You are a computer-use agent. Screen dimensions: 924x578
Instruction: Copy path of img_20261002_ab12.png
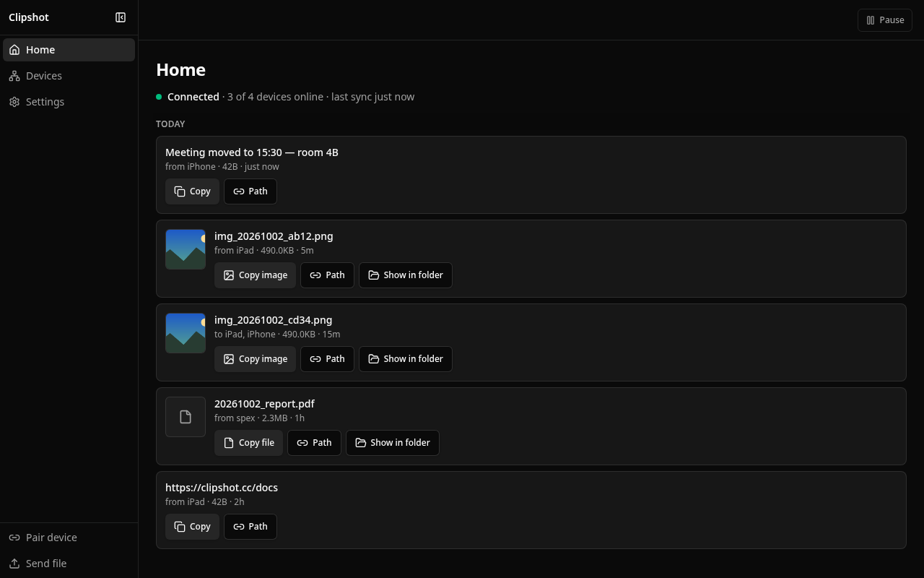(327, 275)
